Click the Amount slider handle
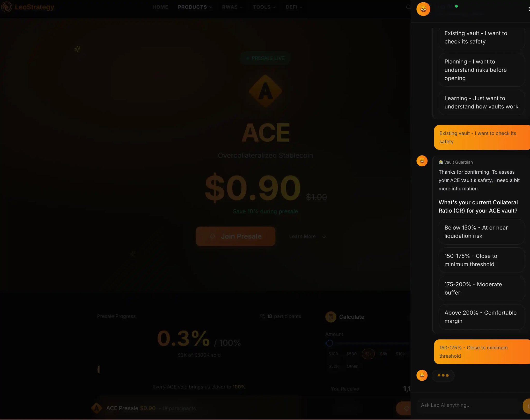 [329, 343]
